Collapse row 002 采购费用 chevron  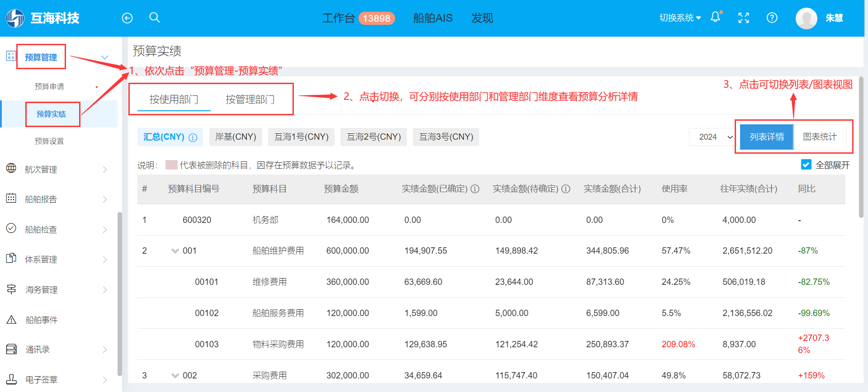pyautogui.click(x=175, y=376)
